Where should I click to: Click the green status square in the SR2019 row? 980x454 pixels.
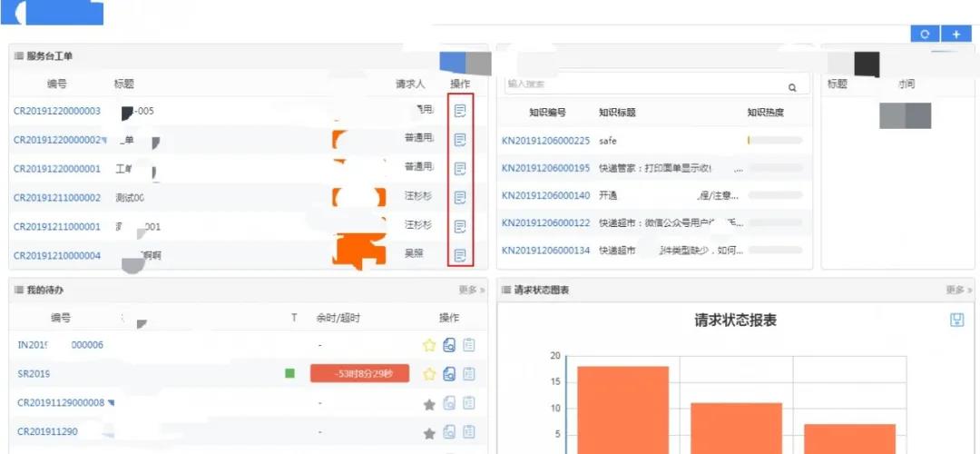tap(290, 373)
